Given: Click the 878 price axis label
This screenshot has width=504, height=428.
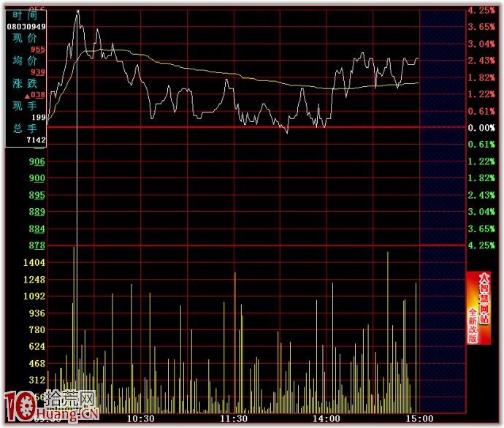Looking at the screenshot, I should point(37,245).
